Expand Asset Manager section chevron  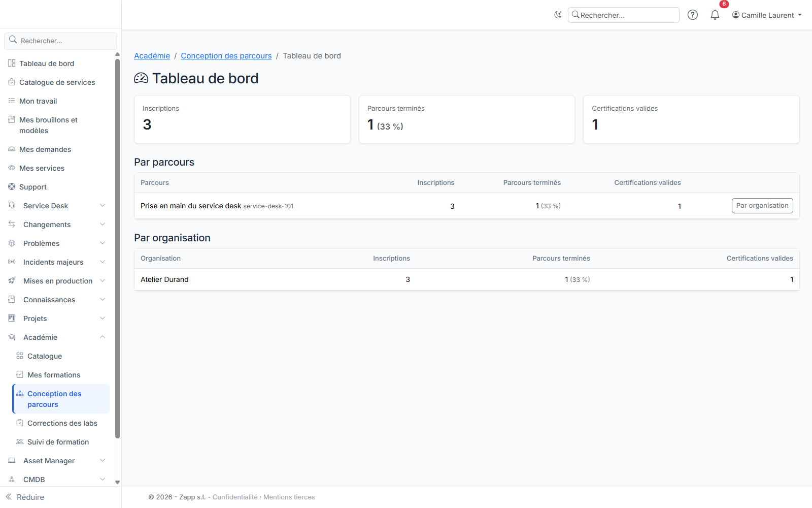tap(103, 460)
